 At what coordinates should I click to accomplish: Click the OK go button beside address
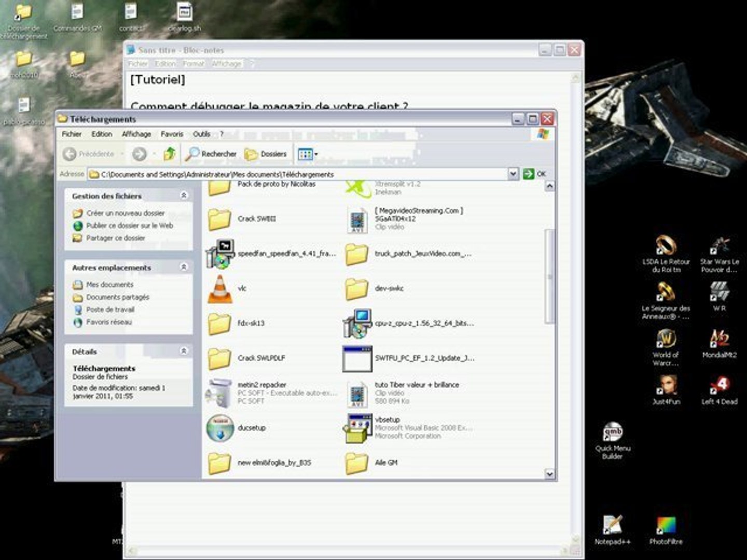535,174
